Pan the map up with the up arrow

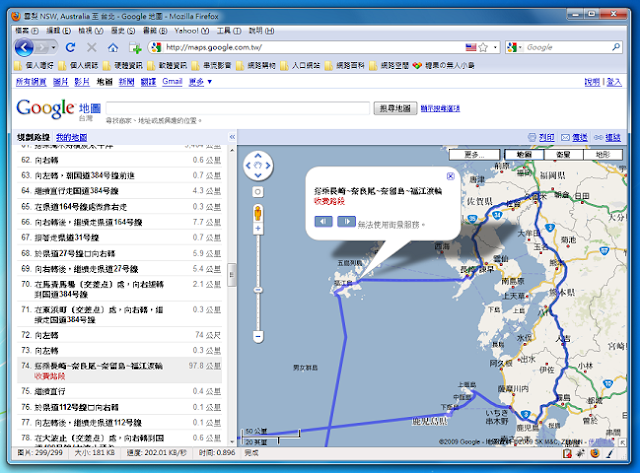pos(258,155)
